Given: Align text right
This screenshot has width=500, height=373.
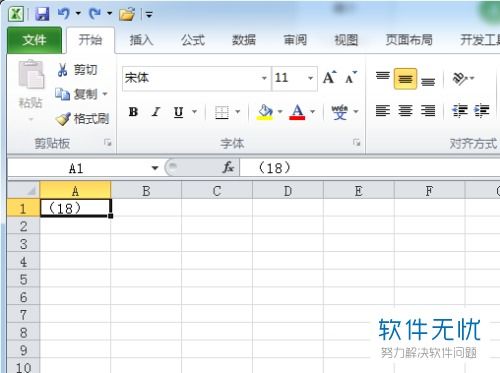Looking at the screenshot, I should (x=428, y=111).
